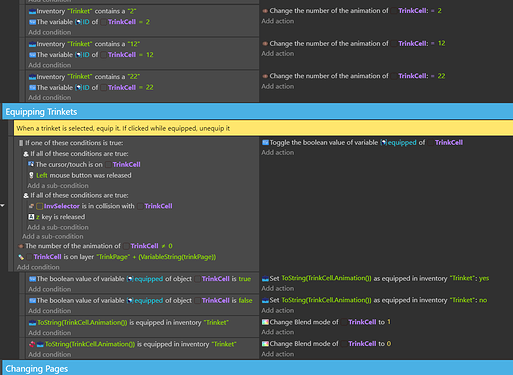Click 'yes' value in Set equipped action
The height and width of the screenshot is (375, 513).
coord(484,279)
